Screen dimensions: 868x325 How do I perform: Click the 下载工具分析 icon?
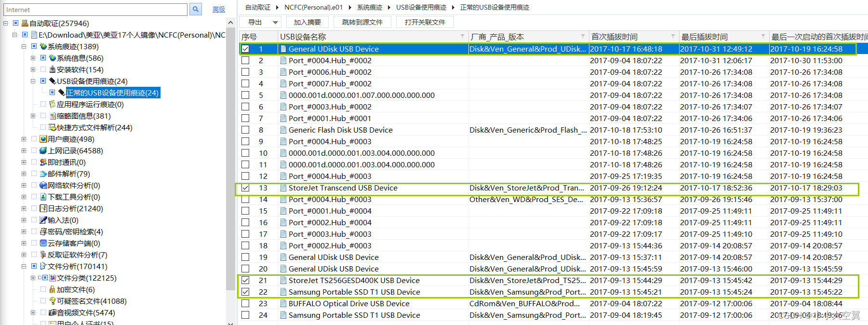tap(43, 197)
